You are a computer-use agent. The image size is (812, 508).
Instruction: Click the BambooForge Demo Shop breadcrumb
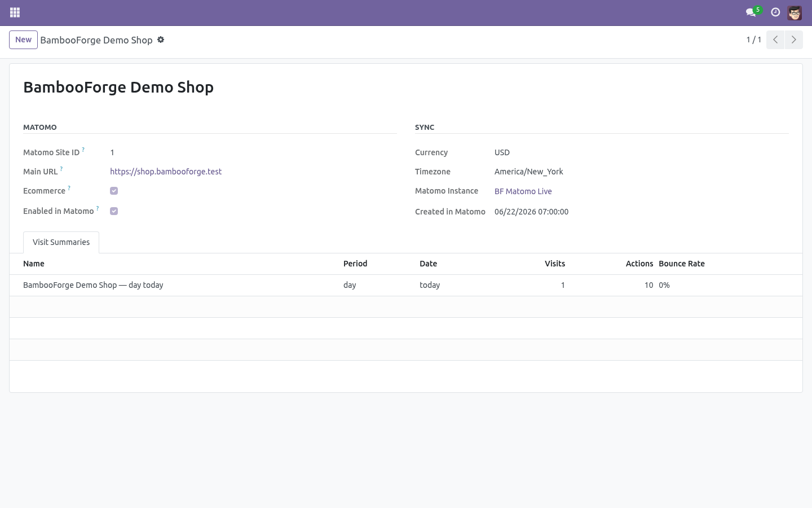[x=96, y=40]
